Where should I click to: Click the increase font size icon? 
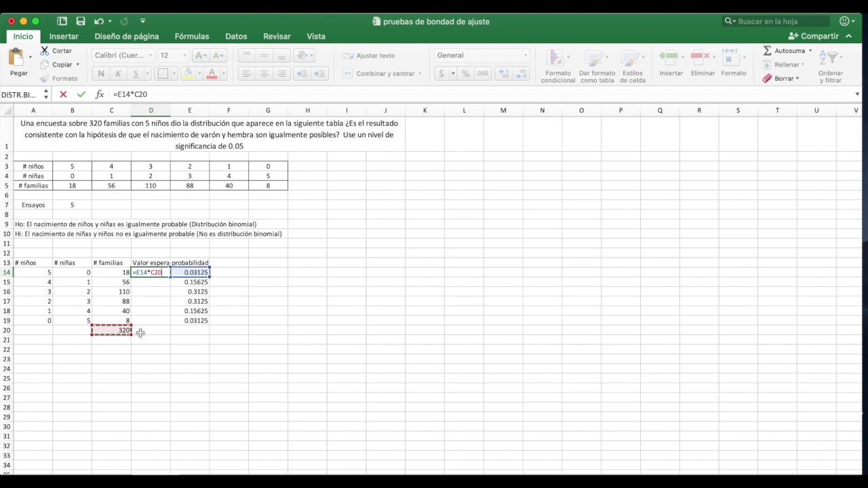[x=200, y=56]
